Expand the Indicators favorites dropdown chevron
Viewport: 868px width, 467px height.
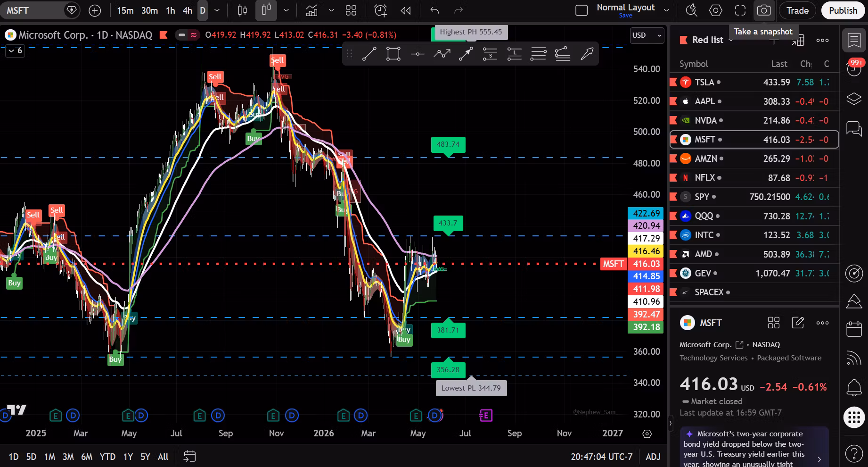click(331, 10)
